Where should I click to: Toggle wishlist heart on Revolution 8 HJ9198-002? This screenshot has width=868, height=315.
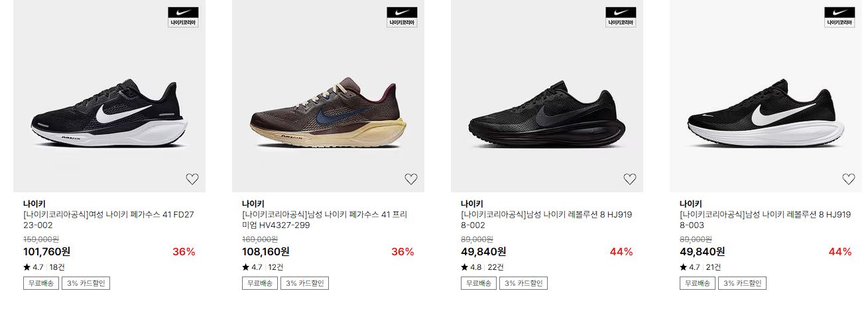629,178
